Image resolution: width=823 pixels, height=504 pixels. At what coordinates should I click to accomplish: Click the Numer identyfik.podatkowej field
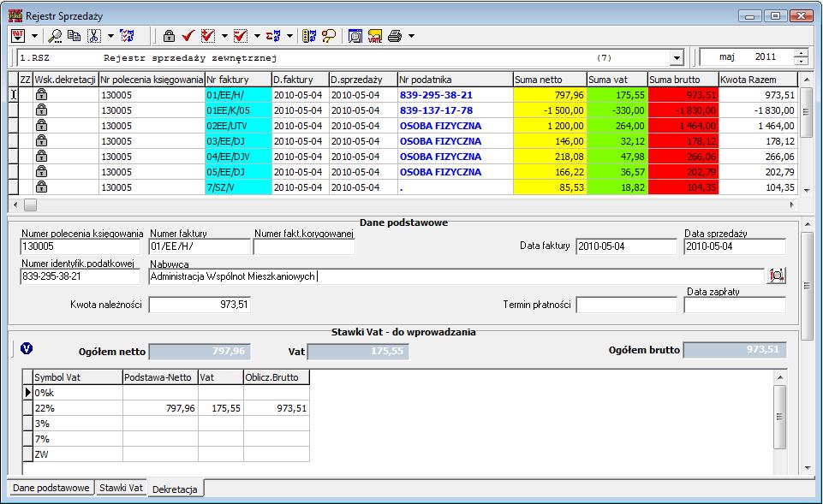(x=81, y=276)
